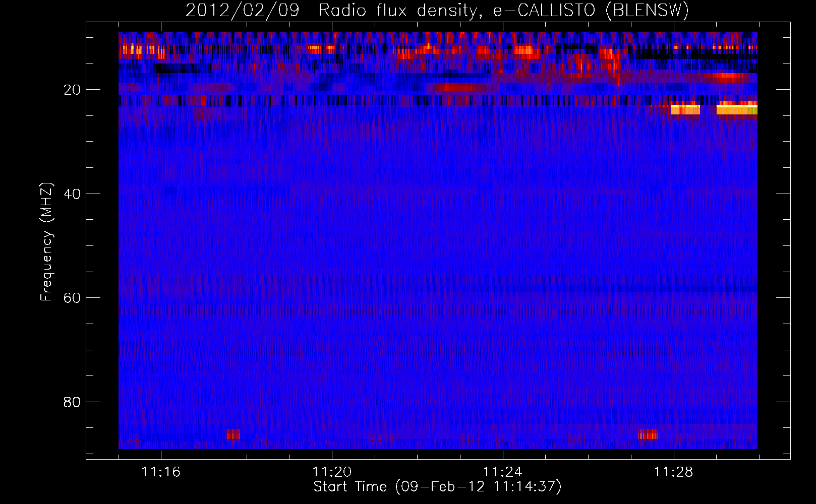Click the bright yellow burst near 11:28

[685, 109]
